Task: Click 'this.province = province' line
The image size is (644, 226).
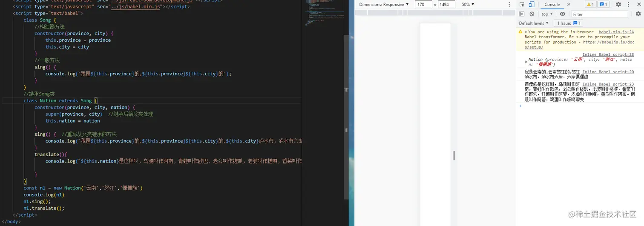Action: tap(78, 40)
